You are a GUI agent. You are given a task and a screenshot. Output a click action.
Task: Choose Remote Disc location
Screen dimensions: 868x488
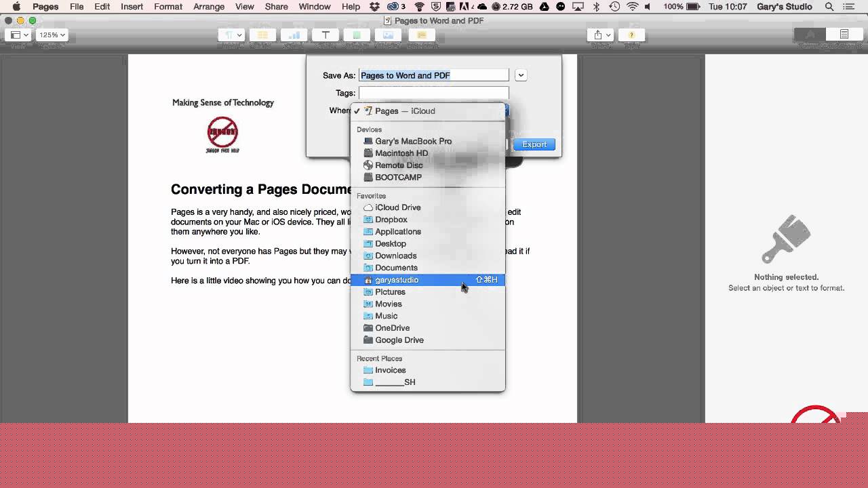[428, 165]
